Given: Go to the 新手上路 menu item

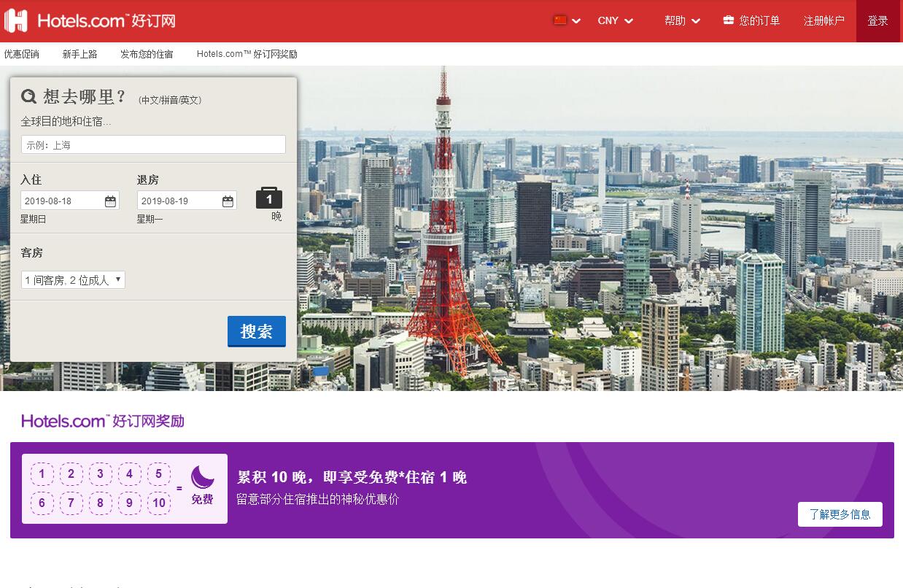Looking at the screenshot, I should (80, 54).
